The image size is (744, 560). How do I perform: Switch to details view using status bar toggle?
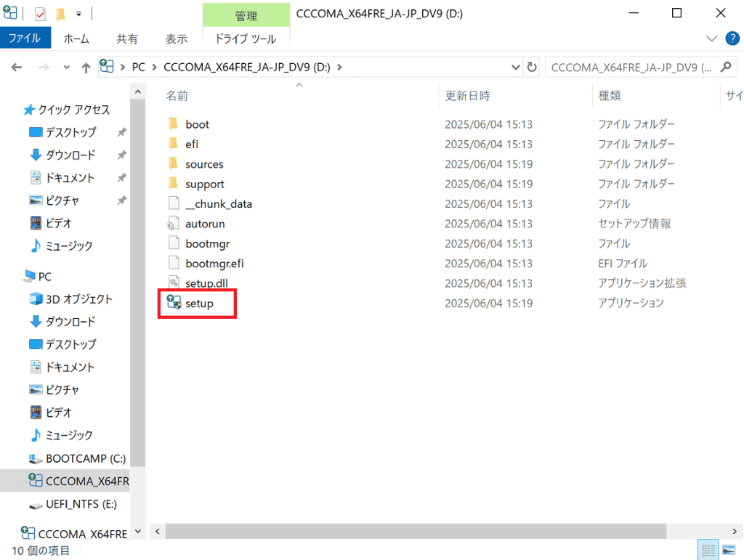coord(708,549)
